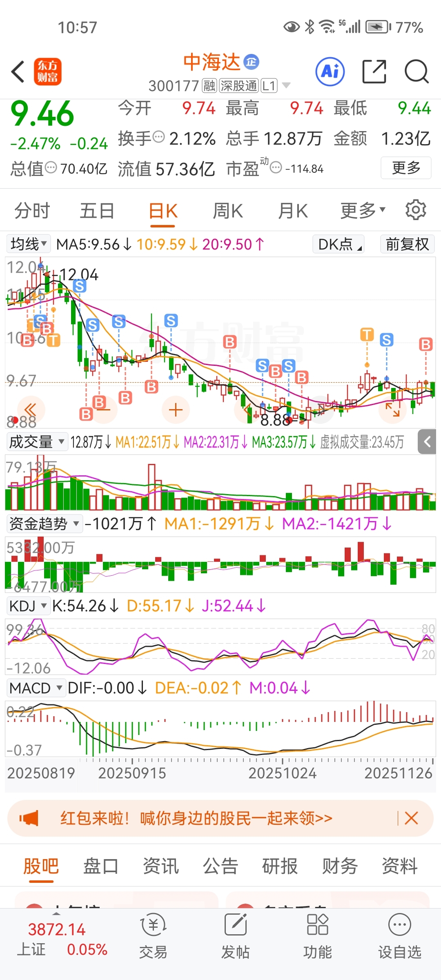Tap the red-packet megaphone icon
This screenshot has width=441, height=980.
(29, 818)
